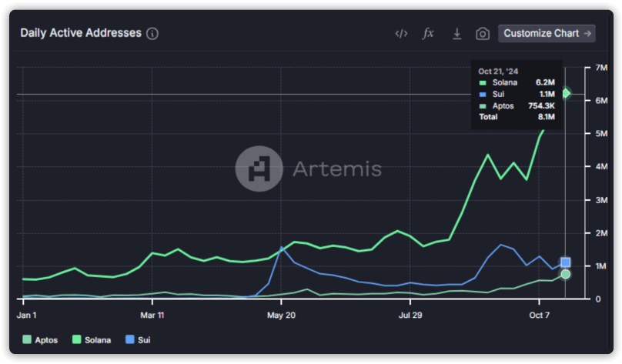Screen dimensions: 622x364
Task: Click the Oct 7 x-axis label
Action: coord(540,315)
